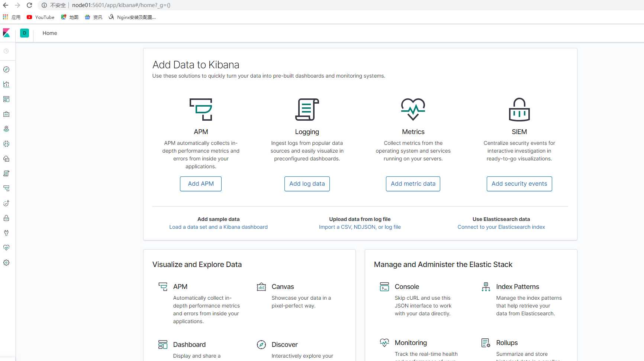Open SIEM from the sidebar lock icon
644x361 pixels.
click(x=6, y=218)
